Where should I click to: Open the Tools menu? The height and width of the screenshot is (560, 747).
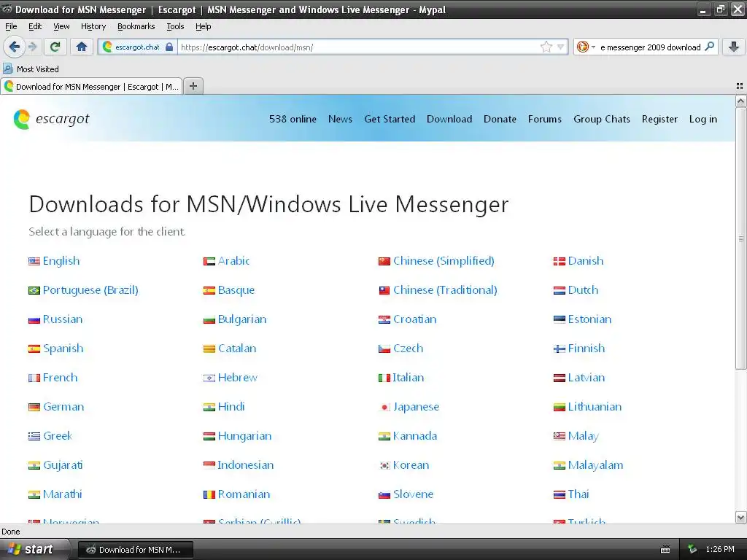[x=175, y=26]
